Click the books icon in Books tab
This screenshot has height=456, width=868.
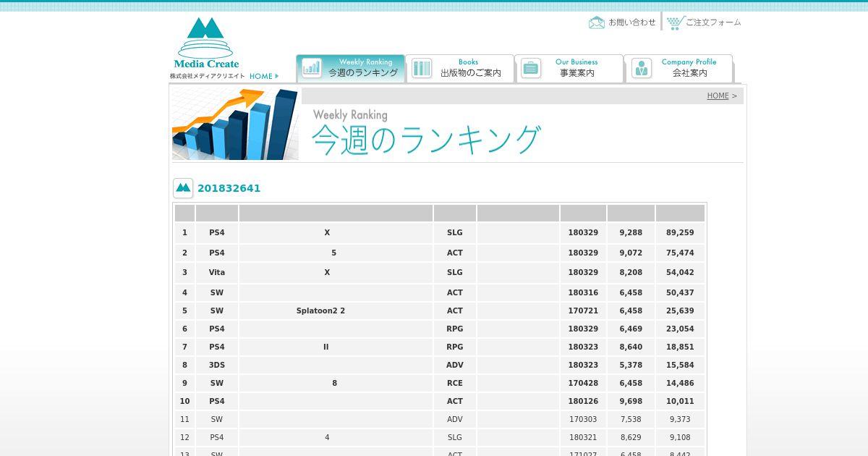click(421, 68)
